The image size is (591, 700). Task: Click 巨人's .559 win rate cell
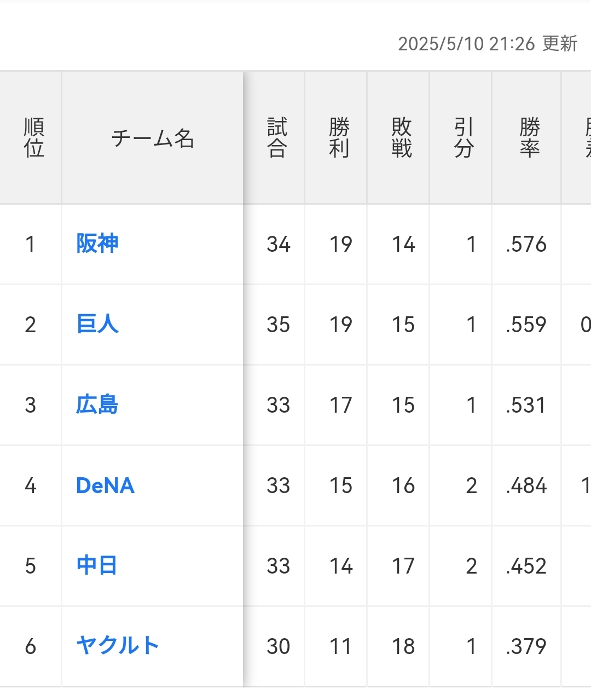(x=526, y=325)
